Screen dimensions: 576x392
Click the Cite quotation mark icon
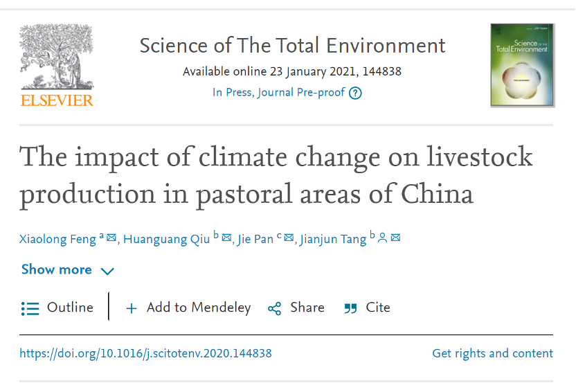click(x=351, y=309)
